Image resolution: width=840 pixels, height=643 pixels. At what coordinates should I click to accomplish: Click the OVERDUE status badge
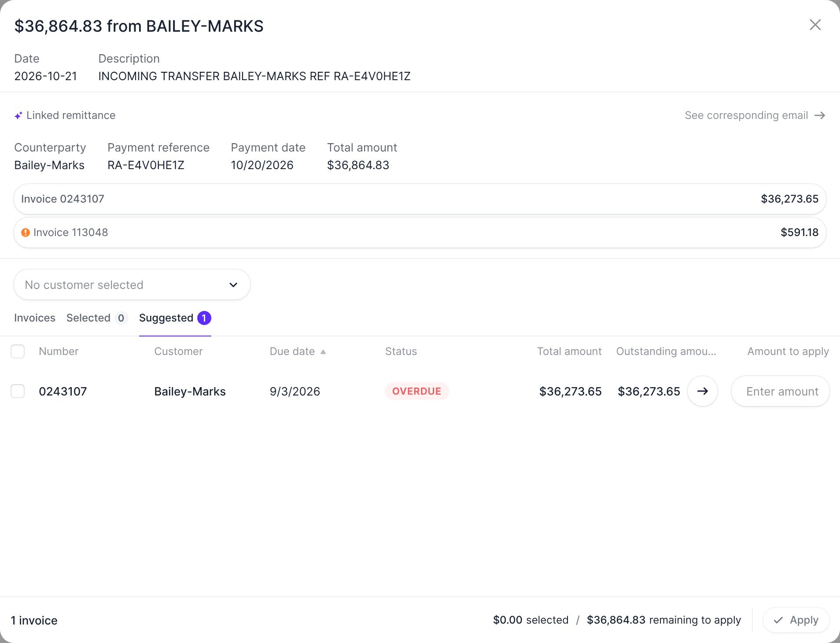tap(416, 391)
